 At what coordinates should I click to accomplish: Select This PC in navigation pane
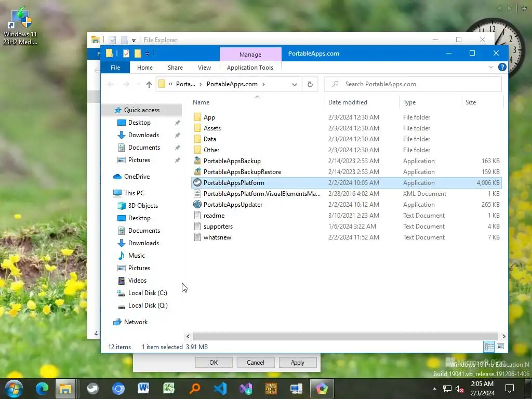point(134,193)
